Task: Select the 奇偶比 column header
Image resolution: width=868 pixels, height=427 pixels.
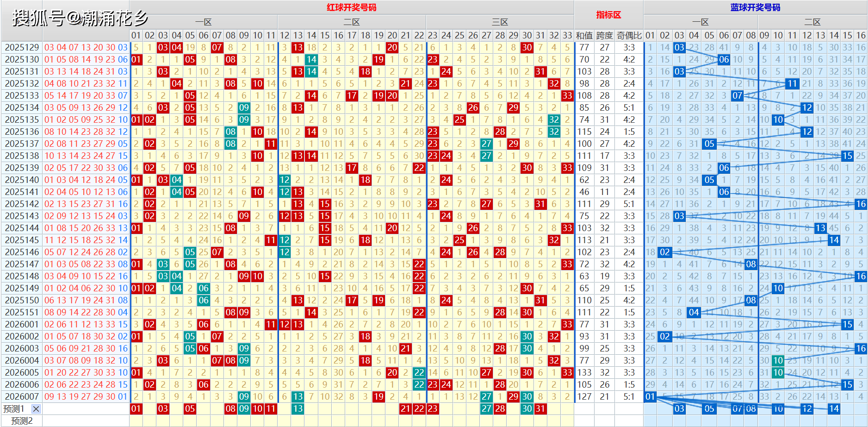Action: [x=629, y=35]
